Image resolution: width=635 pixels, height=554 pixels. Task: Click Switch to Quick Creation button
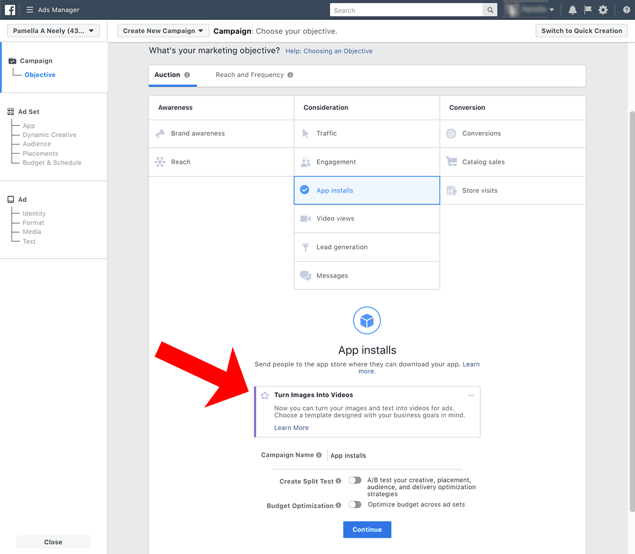582,31
